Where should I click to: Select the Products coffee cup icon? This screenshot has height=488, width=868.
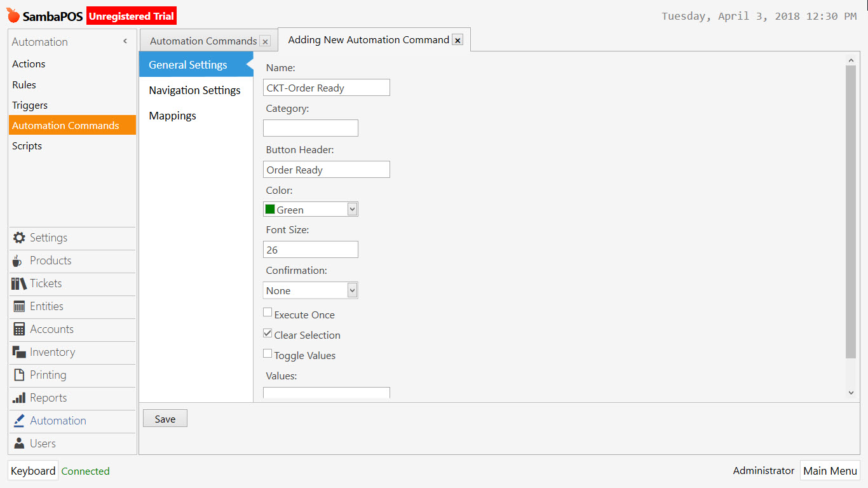pyautogui.click(x=18, y=261)
